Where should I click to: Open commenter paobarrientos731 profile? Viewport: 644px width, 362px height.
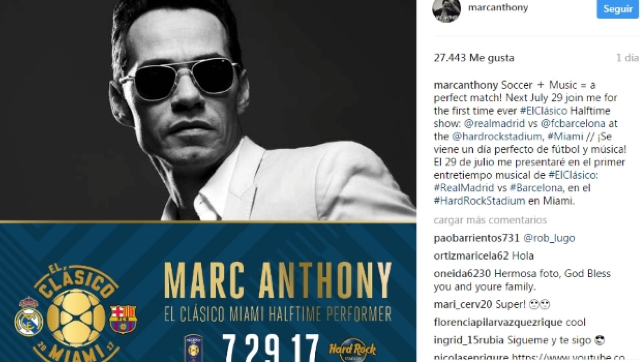coord(477,238)
